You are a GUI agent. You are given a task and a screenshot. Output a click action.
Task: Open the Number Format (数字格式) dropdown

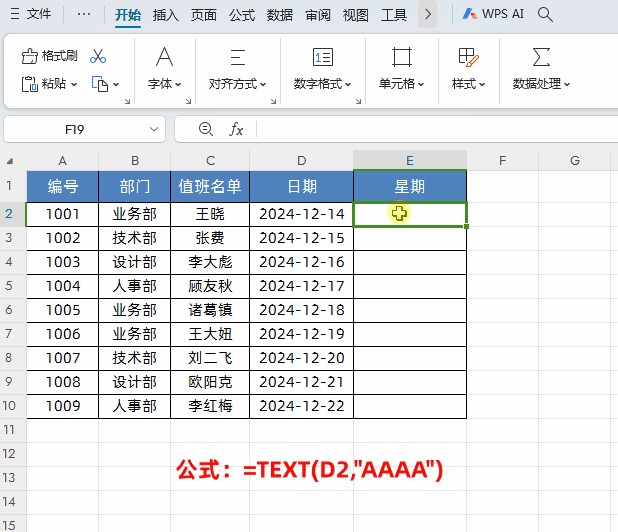(x=322, y=84)
